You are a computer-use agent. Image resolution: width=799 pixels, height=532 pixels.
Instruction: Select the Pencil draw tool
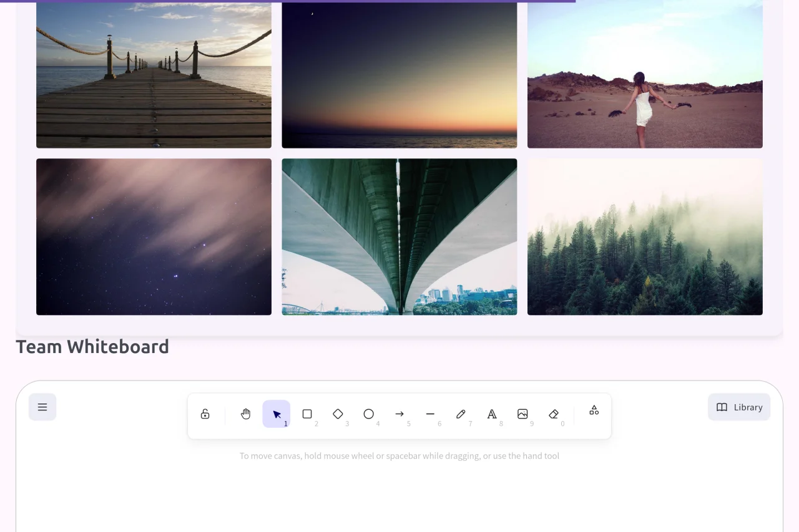pyautogui.click(x=461, y=414)
